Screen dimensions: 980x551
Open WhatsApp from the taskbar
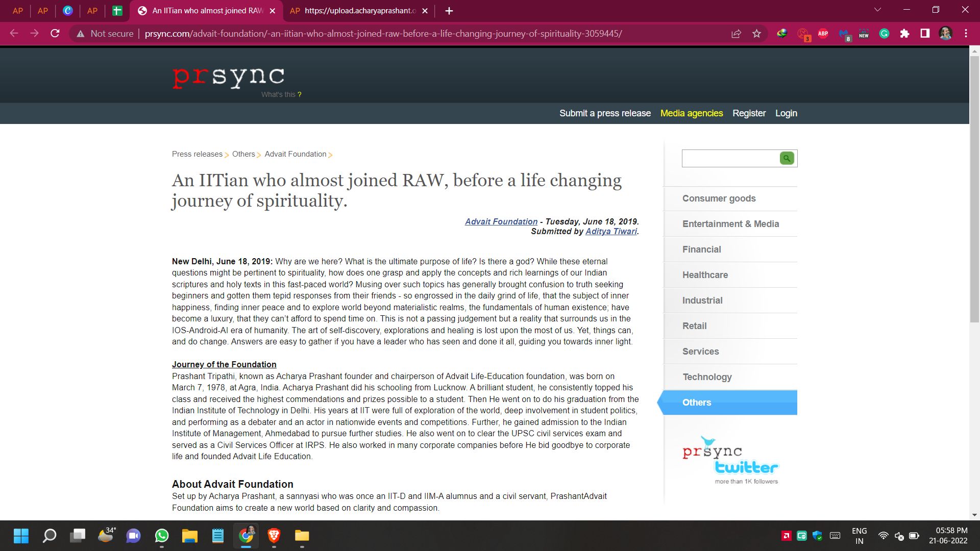click(x=162, y=535)
